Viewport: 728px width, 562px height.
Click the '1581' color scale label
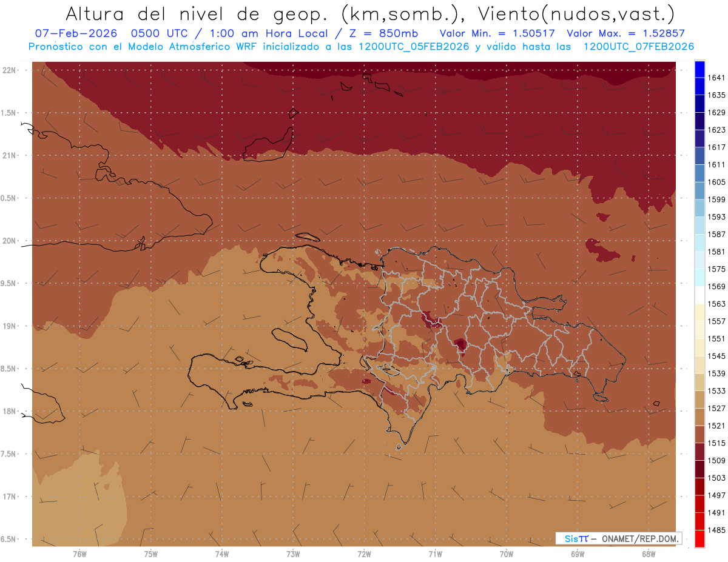click(x=716, y=252)
